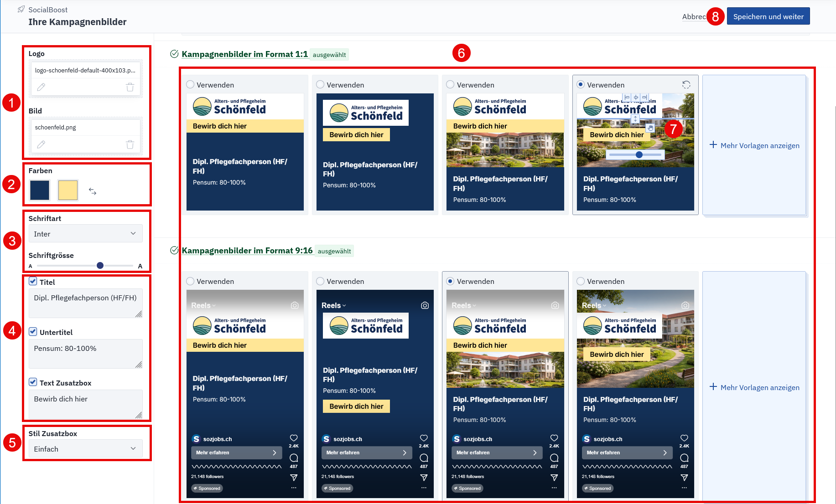Align logo right in selected template
The width and height of the screenshot is (836, 504).
(x=644, y=98)
